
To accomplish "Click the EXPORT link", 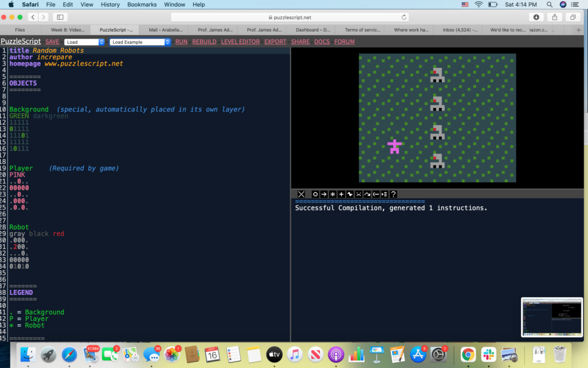I will 275,42.
